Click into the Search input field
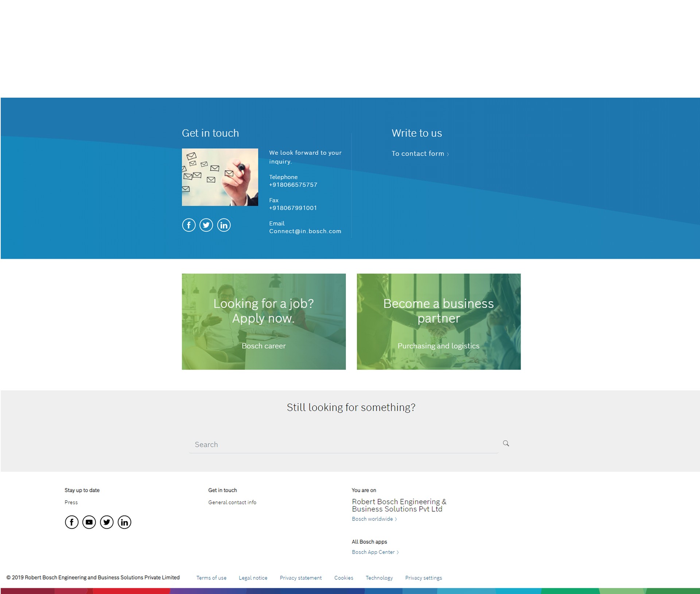This screenshot has width=700, height=594. click(x=343, y=445)
